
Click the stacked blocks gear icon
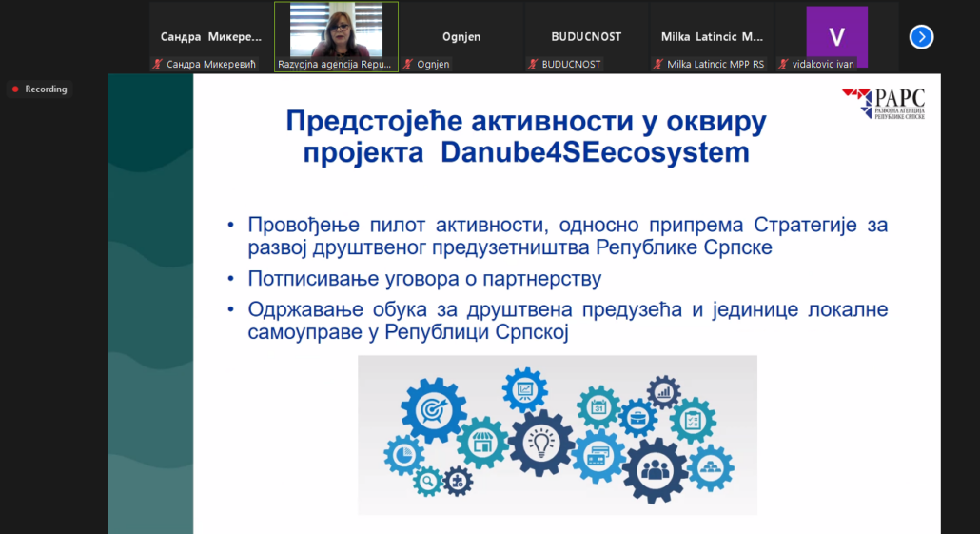tap(711, 467)
